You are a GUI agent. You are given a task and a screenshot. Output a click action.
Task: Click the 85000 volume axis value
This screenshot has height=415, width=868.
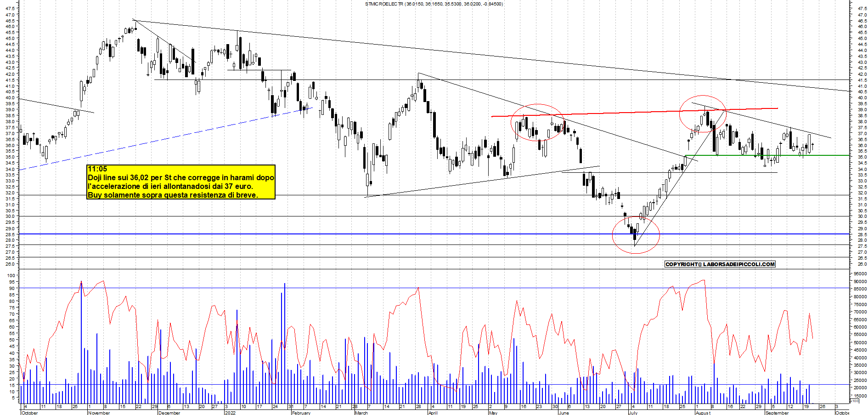(x=860, y=289)
